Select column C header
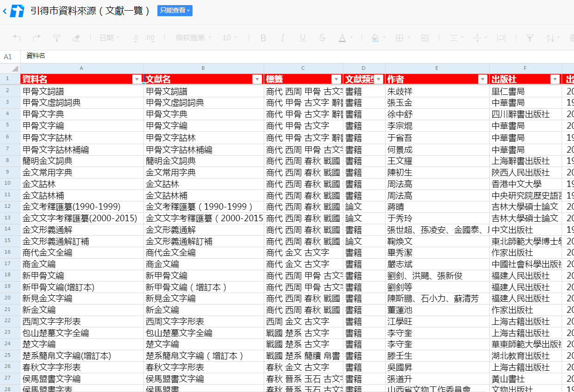This screenshot has height=392, width=574. [303, 68]
